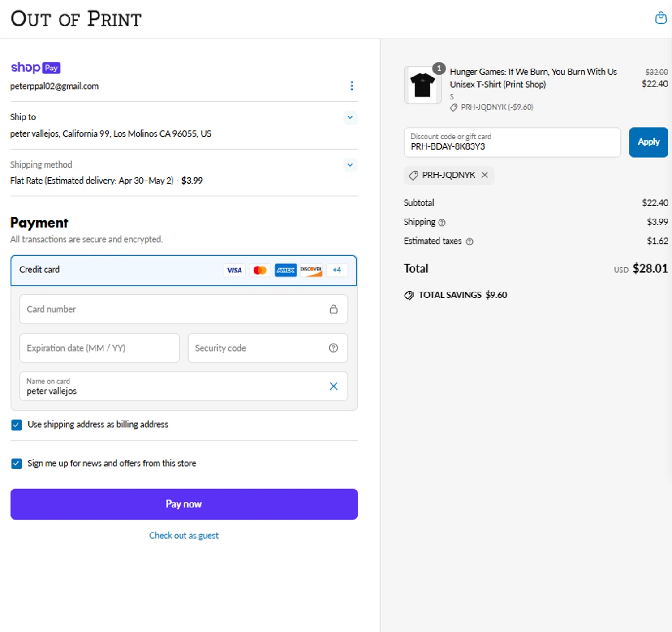Open the shopping bag cart icon
Viewport: 672px width, 632px height.
click(x=661, y=18)
